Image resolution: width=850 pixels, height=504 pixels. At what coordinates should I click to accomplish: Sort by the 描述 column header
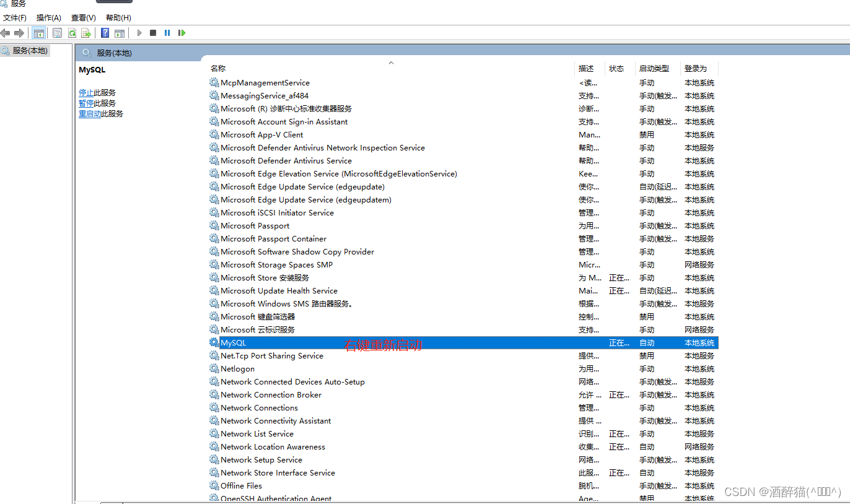tap(586, 68)
